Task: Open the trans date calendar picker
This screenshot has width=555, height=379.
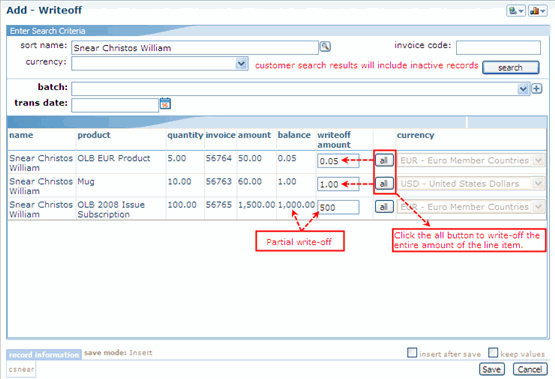Action: 165,103
